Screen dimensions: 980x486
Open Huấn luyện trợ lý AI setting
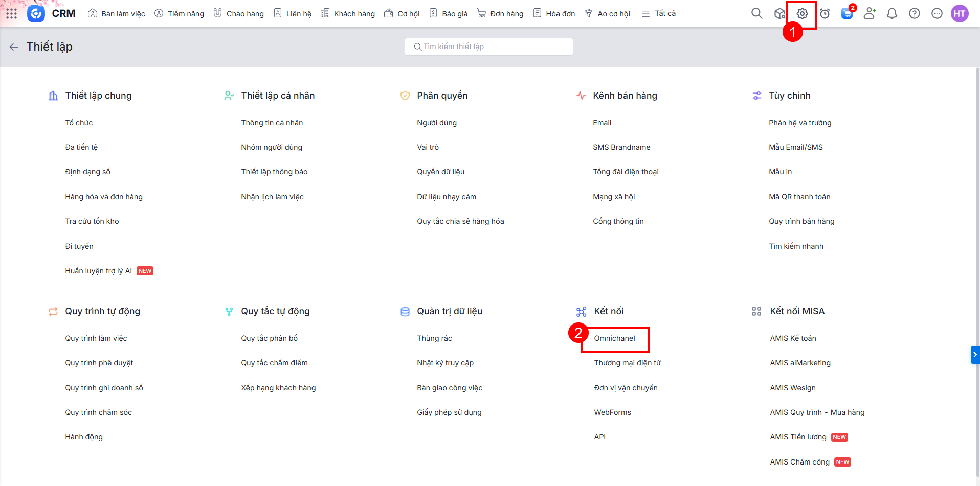click(x=98, y=271)
